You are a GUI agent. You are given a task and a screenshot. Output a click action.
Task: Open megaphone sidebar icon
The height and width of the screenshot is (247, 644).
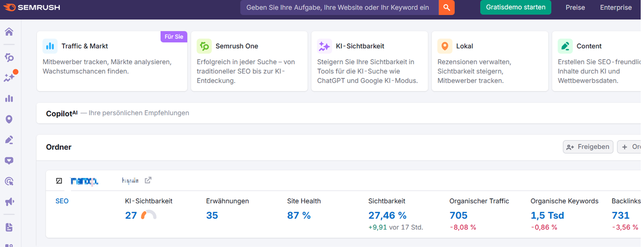click(x=9, y=202)
